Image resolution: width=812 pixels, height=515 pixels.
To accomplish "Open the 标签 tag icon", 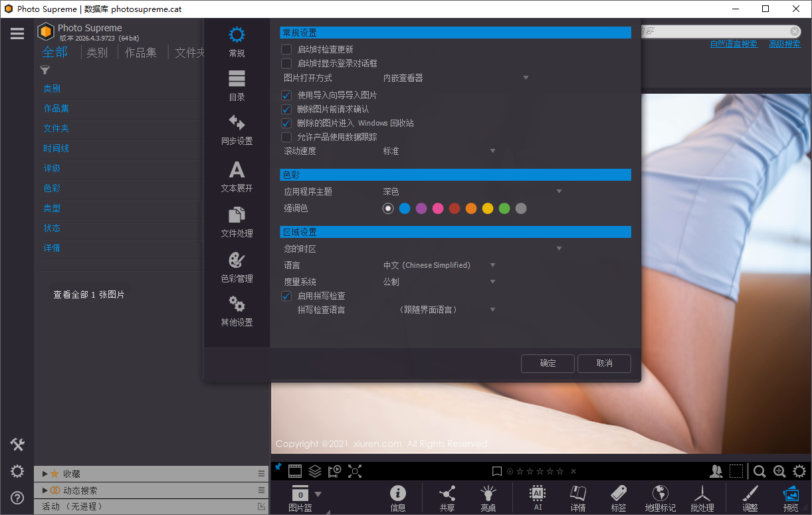I will click(x=619, y=498).
